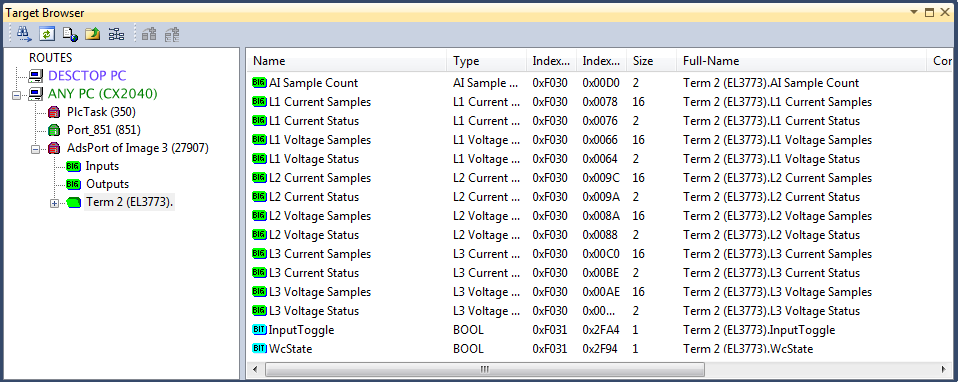Screen dimensions: 958x382
Task: Select the DESCTOP PC route
Action: pyautogui.click(x=87, y=76)
